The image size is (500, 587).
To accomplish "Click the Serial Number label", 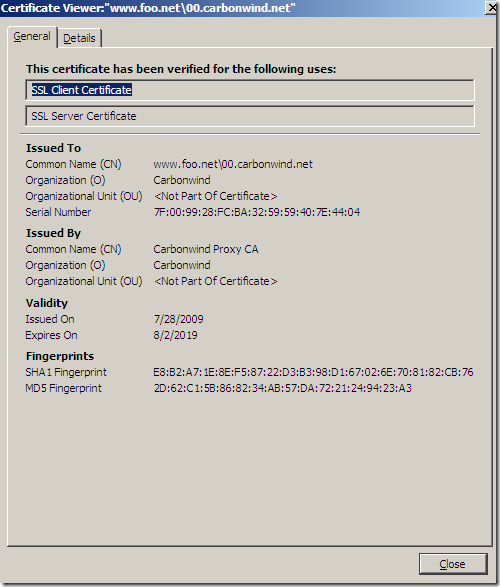I will coord(58,212).
